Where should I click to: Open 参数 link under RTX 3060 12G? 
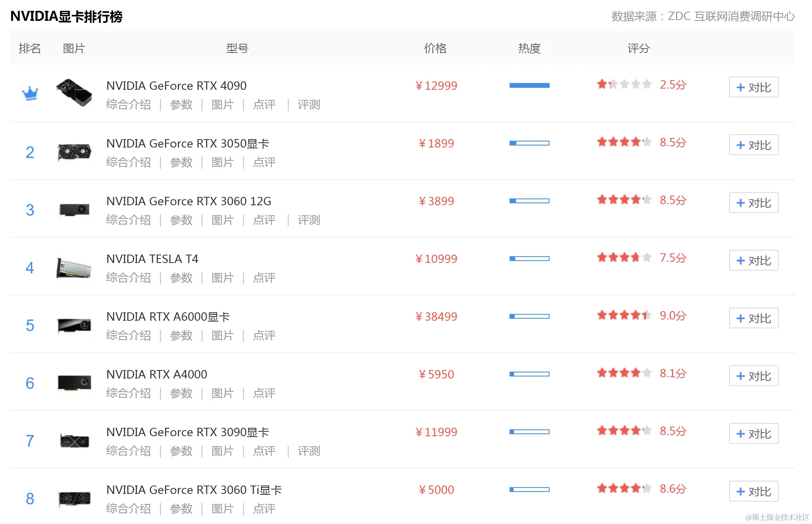[x=181, y=220]
